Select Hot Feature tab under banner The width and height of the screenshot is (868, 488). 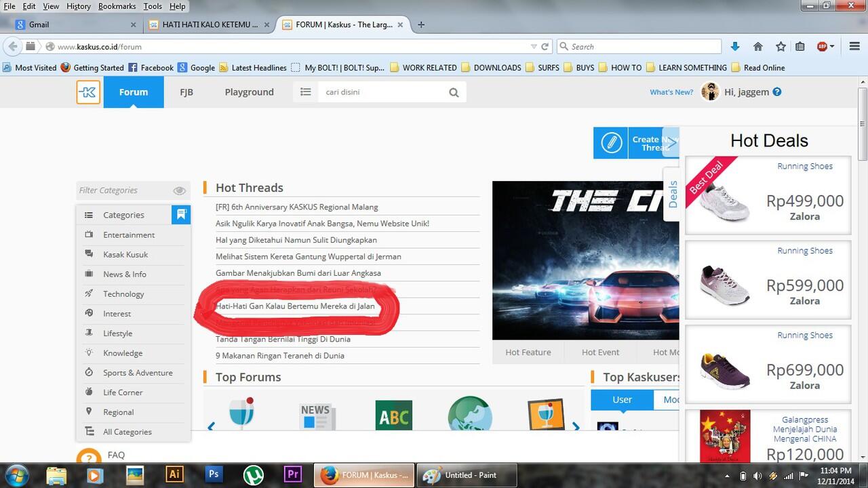pos(528,352)
